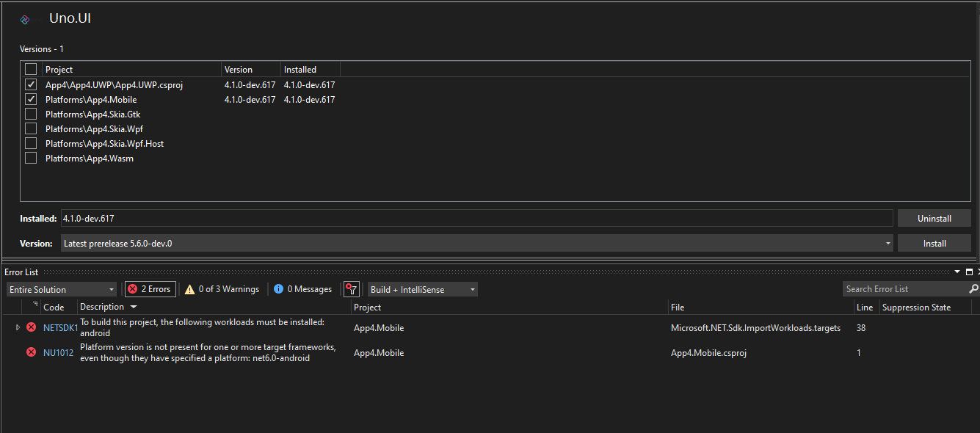Check the Platforms\App4.Skia.Wpf checkbox

tap(31, 129)
